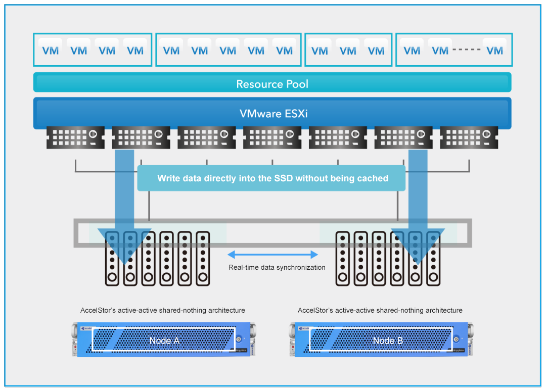Click the leftmost ESXi host server icon

[75, 137]
